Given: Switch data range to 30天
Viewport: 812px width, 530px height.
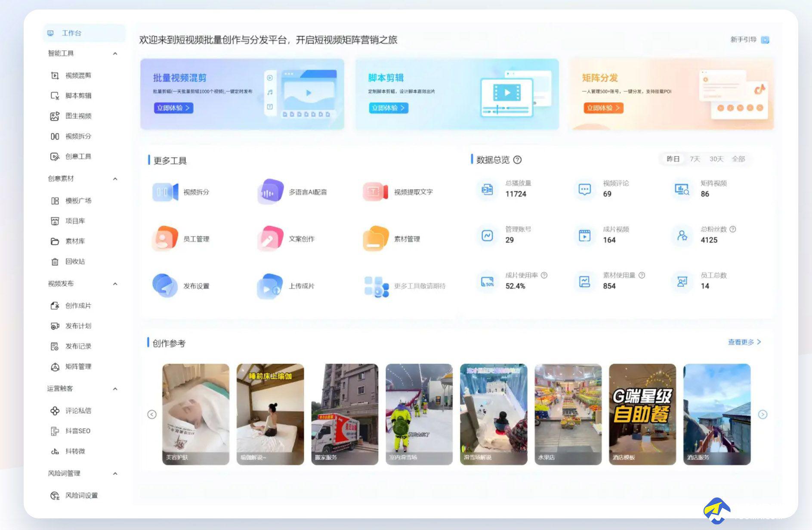Looking at the screenshot, I should pyautogui.click(x=716, y=159).
